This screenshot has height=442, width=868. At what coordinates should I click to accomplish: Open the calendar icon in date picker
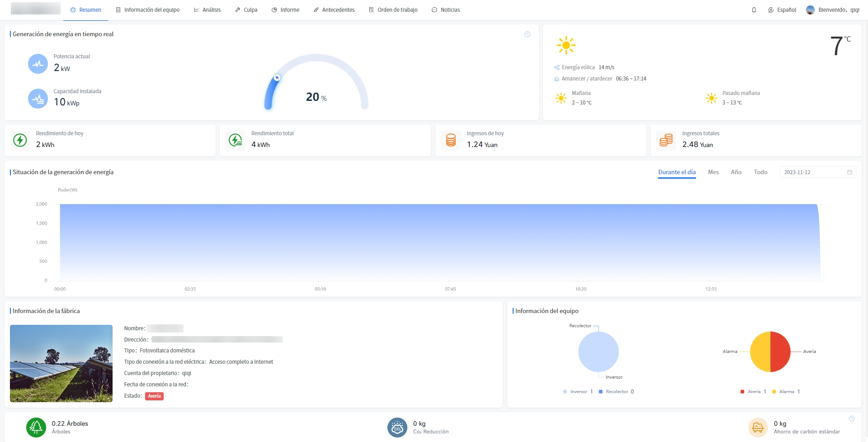coord(849,172)
